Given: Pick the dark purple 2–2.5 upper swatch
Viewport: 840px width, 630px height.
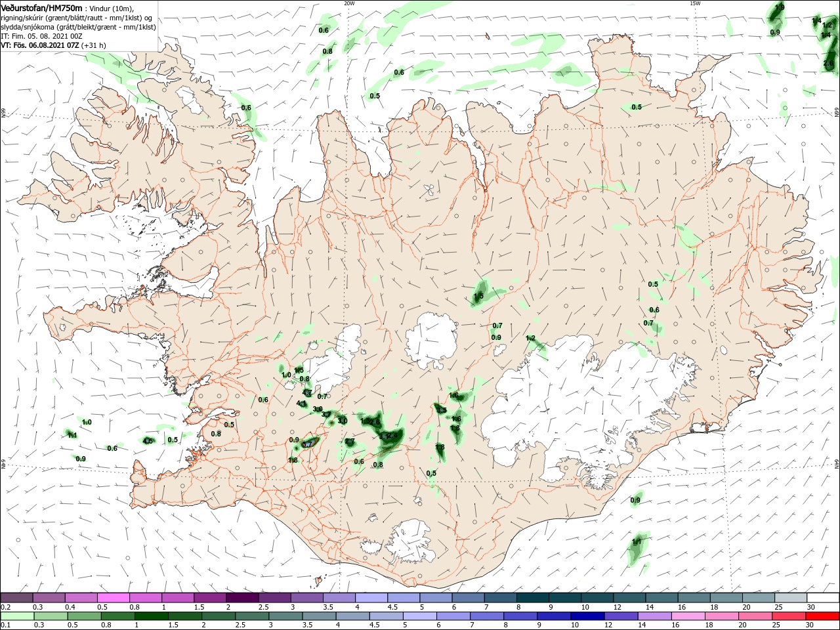Looking at the screenshot, I should (x=242, y=598).
